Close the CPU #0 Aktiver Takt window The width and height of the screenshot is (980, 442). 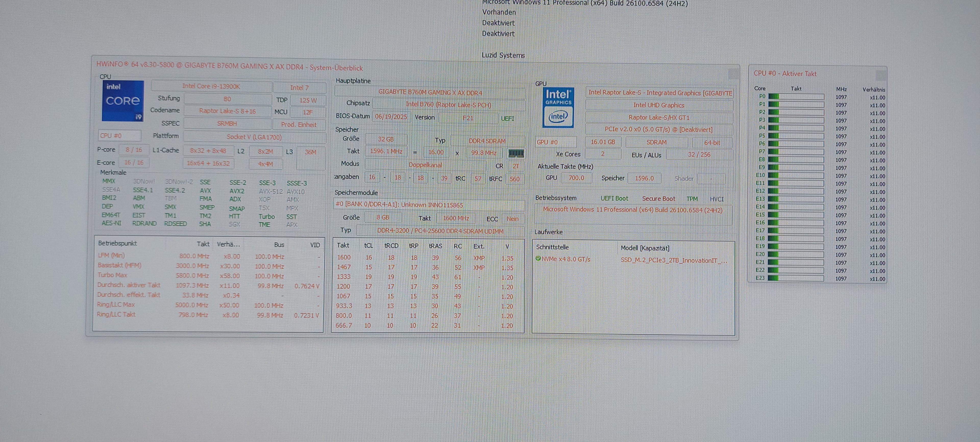click(880, 75)
